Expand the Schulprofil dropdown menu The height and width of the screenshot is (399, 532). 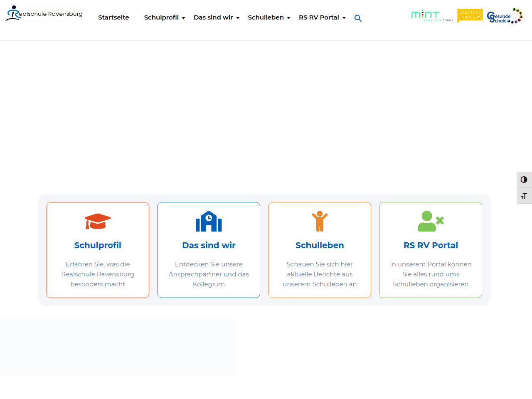[183, 18]
